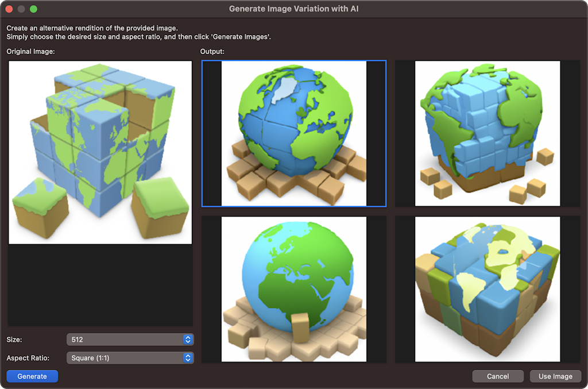Select the top-left globe on cubes output
The width and height of the screenshot is (588, 389).
[293, 133]
